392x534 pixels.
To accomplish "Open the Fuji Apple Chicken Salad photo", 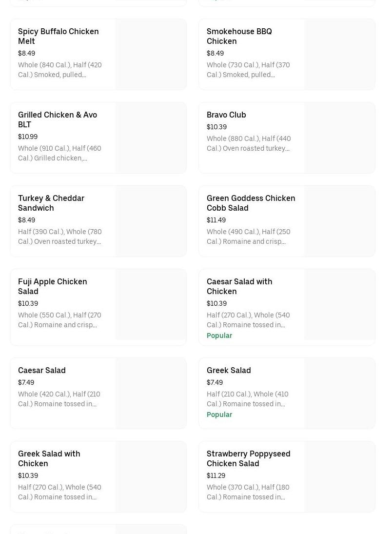I will tap(151, 304).
